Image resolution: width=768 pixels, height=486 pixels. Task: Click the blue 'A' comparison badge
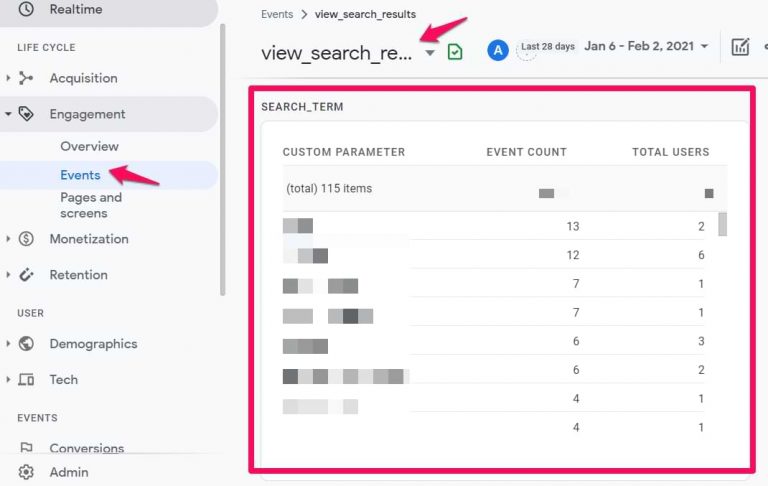click(x=497, y=50)
